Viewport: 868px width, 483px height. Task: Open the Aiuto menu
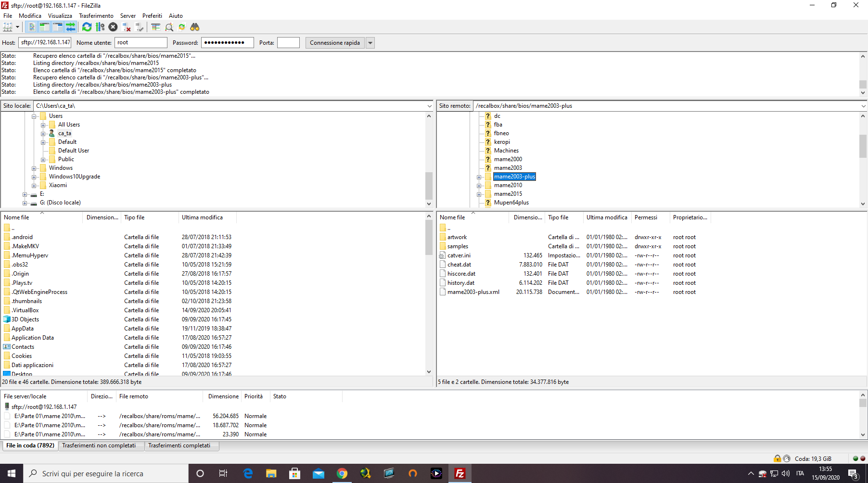coord(176,15)
